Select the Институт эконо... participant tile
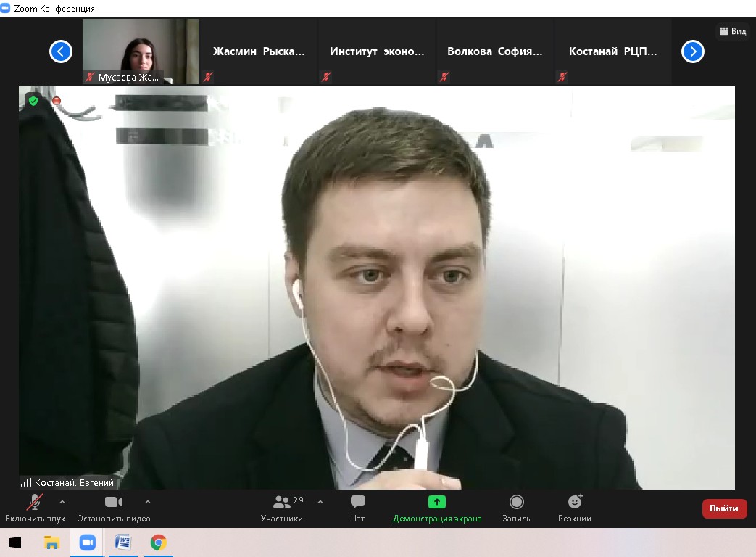The height and width of the screenshot is (557, 756). (x=377, y=51)
